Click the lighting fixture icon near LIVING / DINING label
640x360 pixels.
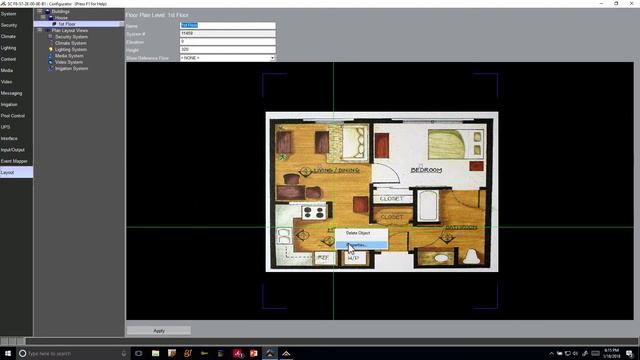coord(306,171)
